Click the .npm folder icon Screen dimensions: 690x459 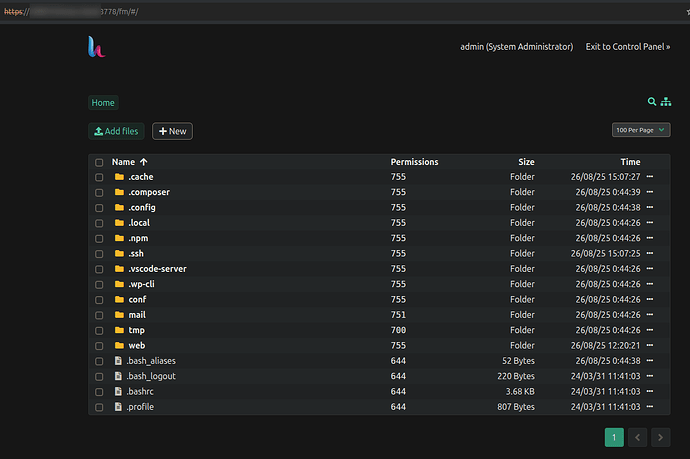[119, 238]
